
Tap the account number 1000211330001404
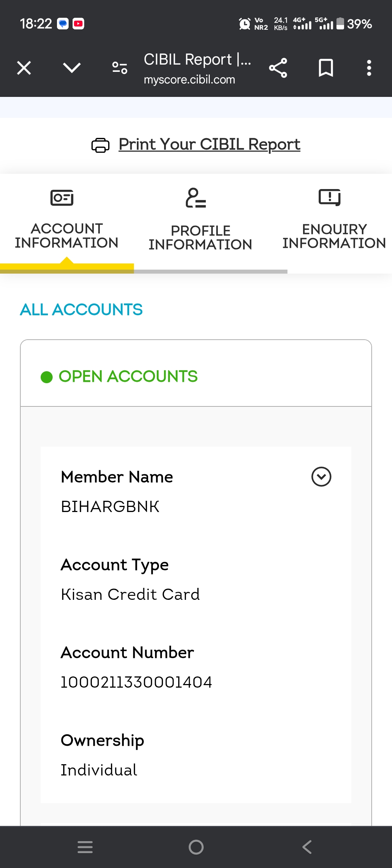[136, 682]
